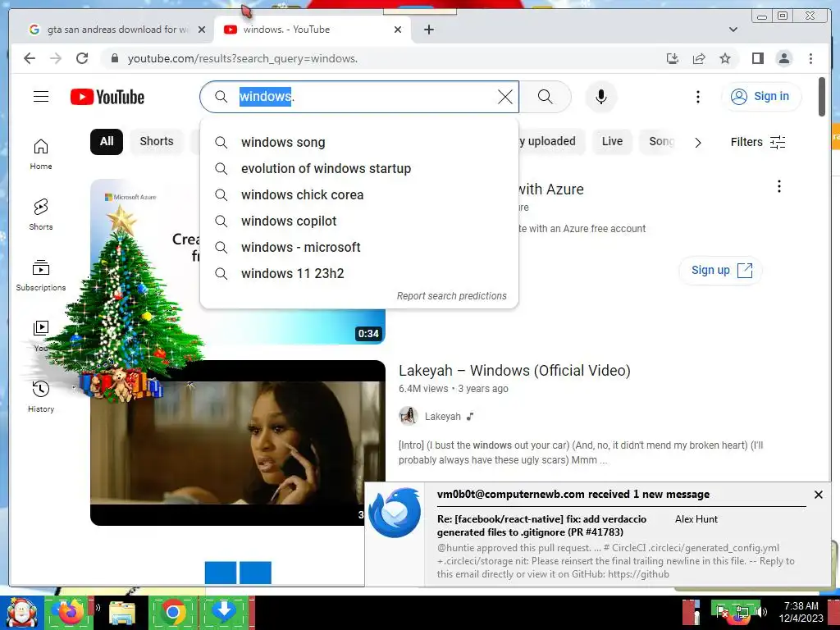Open Chrome's three-dot menu
This screenshot has height=630, width=840.
(x=810, y=58)
